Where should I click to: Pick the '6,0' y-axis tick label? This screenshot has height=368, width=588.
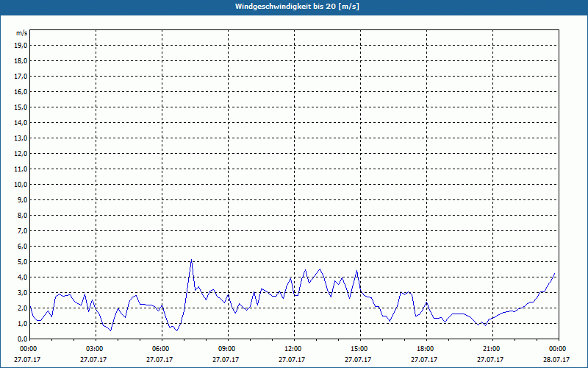coord(23,247)
